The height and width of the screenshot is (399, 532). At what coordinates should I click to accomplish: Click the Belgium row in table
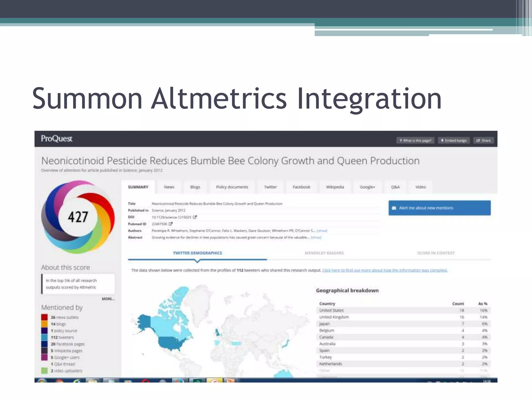pyautogui.click(x=403, y=330)
